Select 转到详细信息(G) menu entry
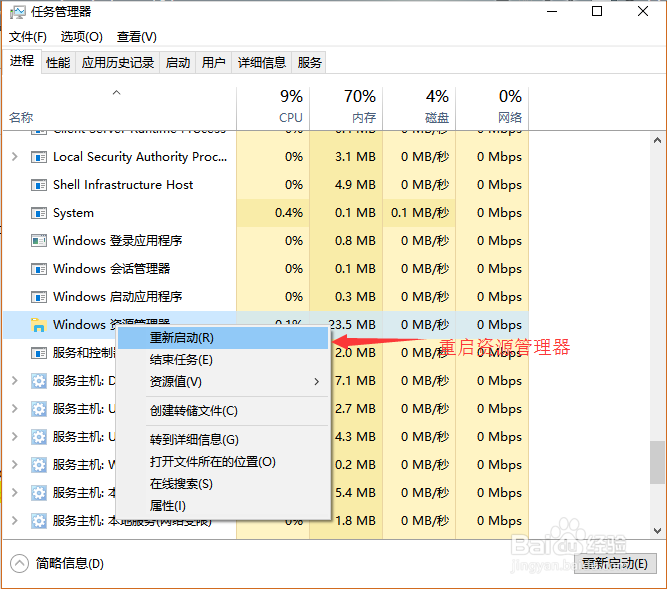 click(223, 440)
